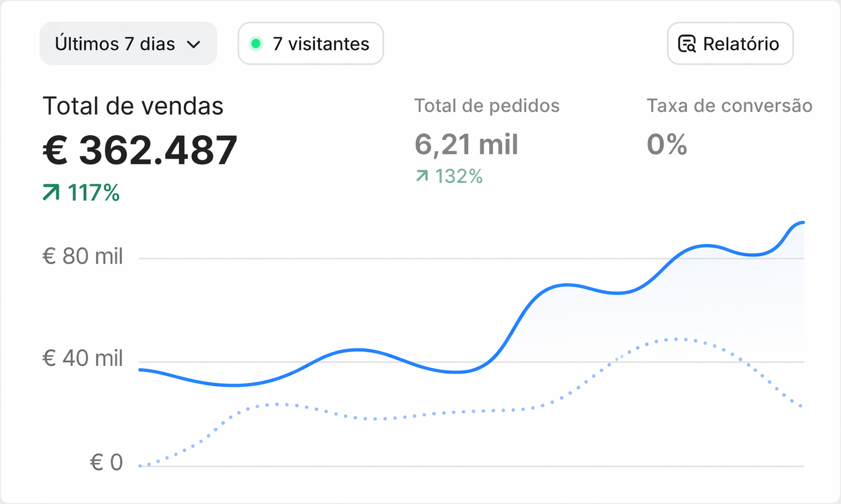
Task: Switch to the Taxa de conversão metric
Action: (729, 125)
